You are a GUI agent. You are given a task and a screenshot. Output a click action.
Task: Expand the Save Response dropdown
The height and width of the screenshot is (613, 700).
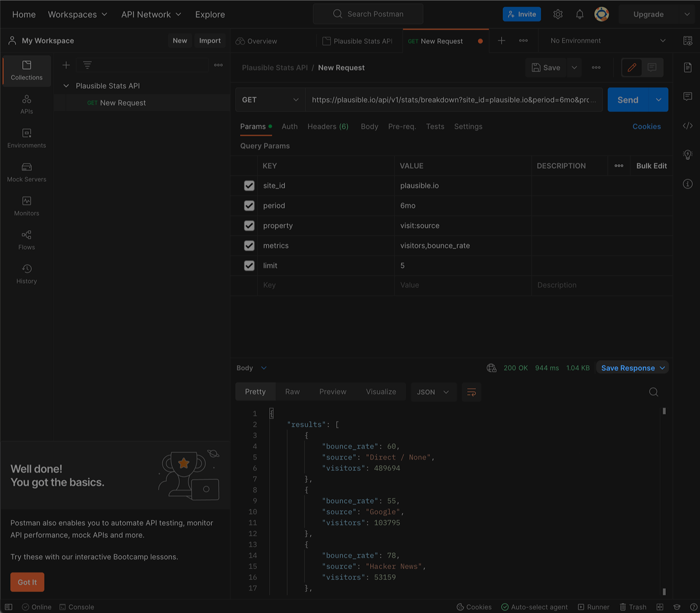click(x=662, y=368)
